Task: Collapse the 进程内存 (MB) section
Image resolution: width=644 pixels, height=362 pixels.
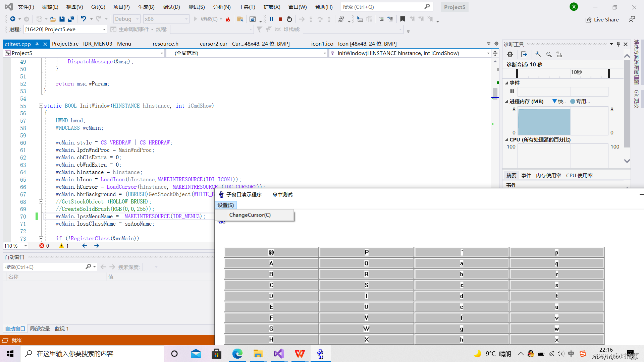Action: click(x=506, y=102)
